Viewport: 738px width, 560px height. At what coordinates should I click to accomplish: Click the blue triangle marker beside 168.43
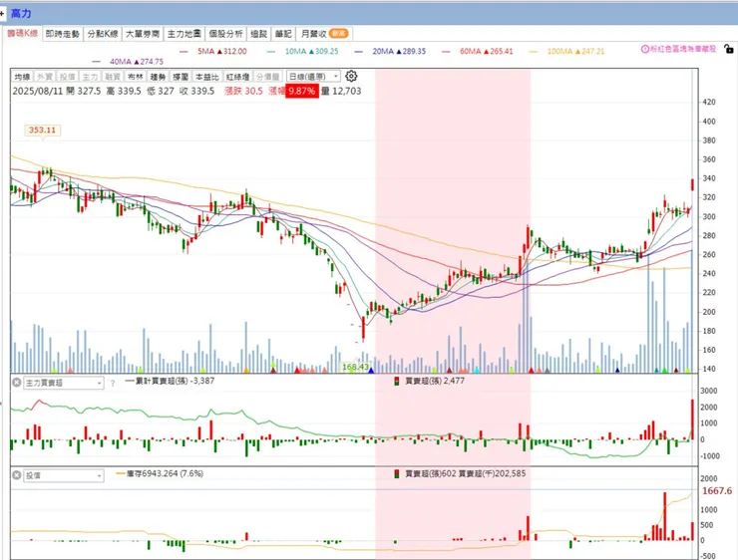click(371, 371)
